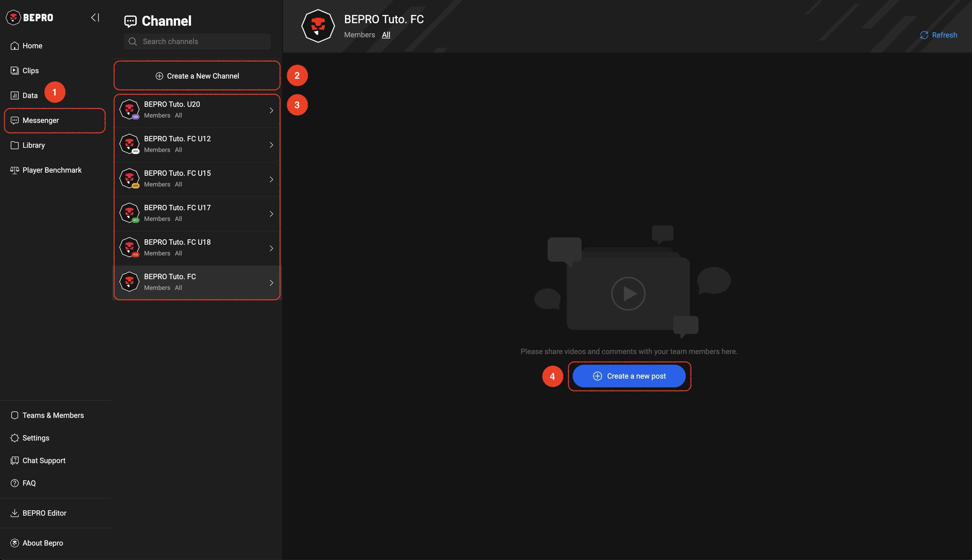Expand BEPRO Tuto. U20 channel chevron
Viewport: 972px width, 560px height.
point(271,110)
